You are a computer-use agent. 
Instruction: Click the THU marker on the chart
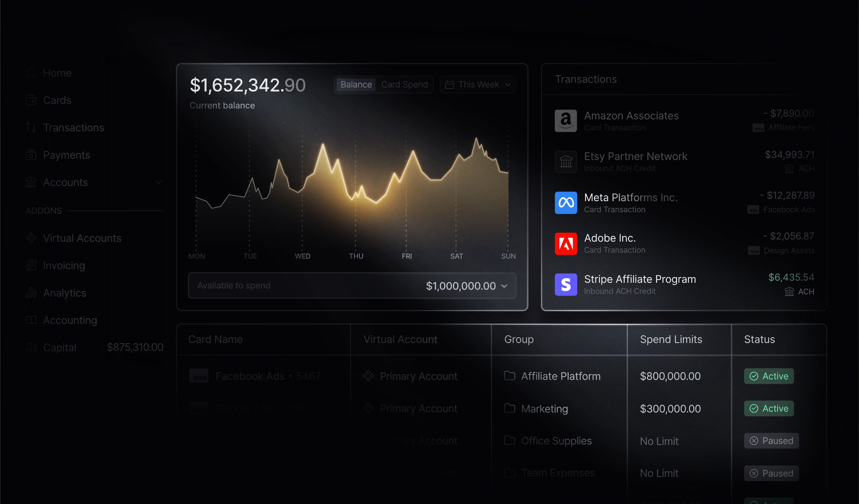tap(356, 256)
